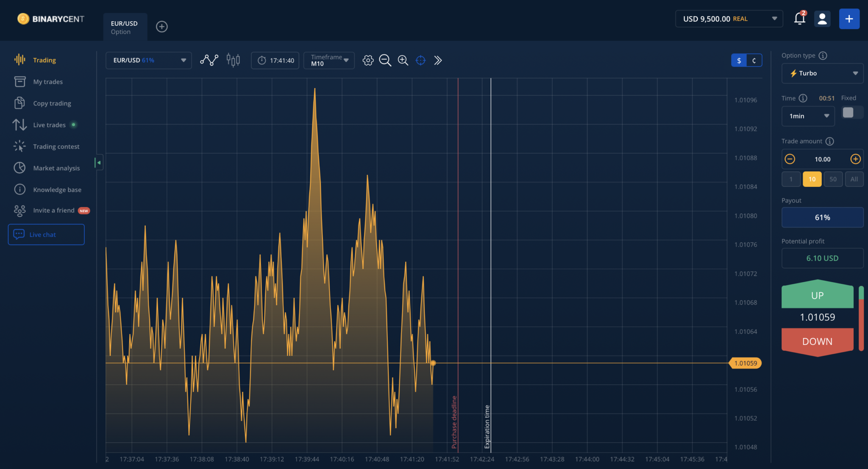Viewport: 868px width, 469px height.
Task: Open the Live chat button
Action: [x=46, y=234]
